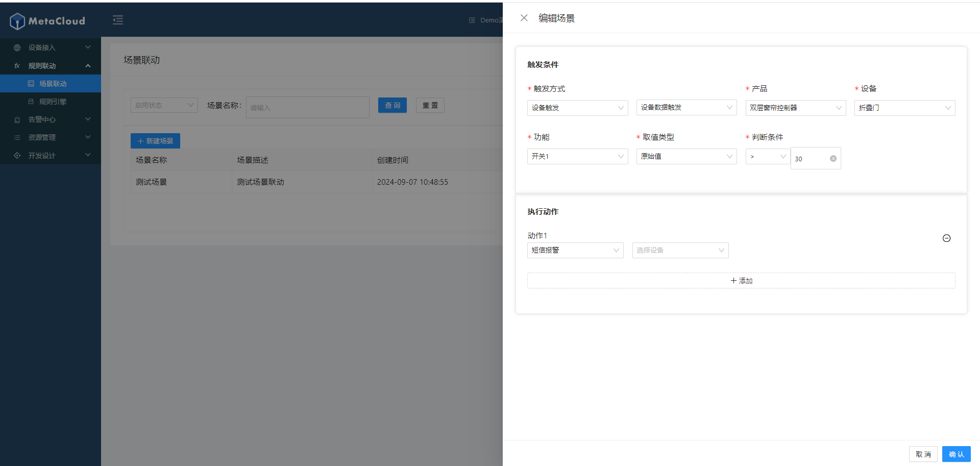Click the 规则引擎 menu icon
The height and width of the screenshot is (466, 980).
point(31,102)
